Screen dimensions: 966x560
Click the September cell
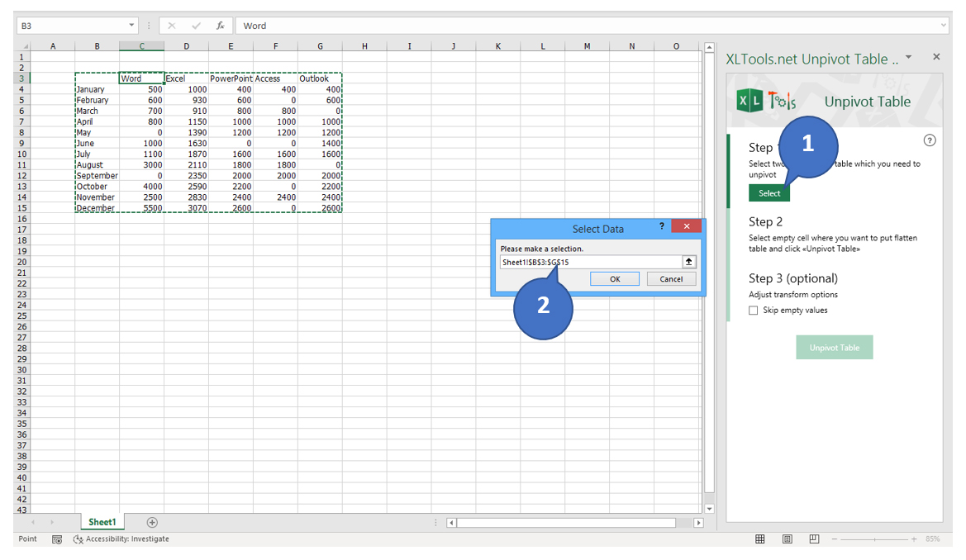pos(98,176)
